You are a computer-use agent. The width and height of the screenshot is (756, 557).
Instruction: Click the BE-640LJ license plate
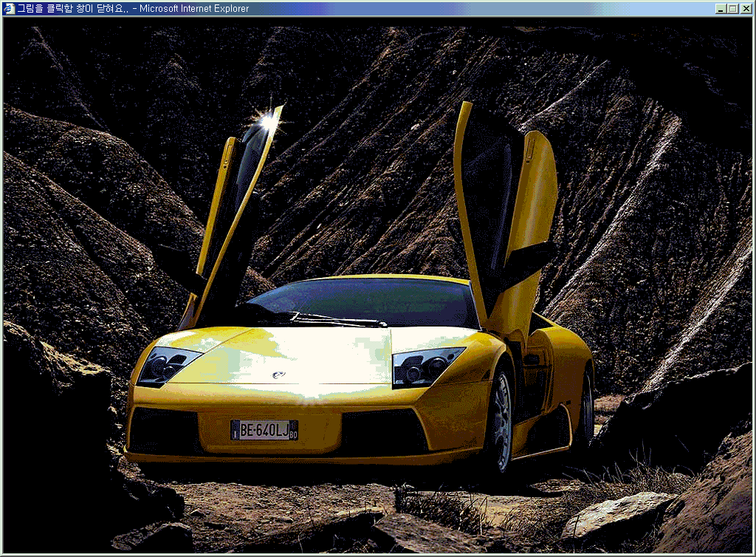click(264, 430)
